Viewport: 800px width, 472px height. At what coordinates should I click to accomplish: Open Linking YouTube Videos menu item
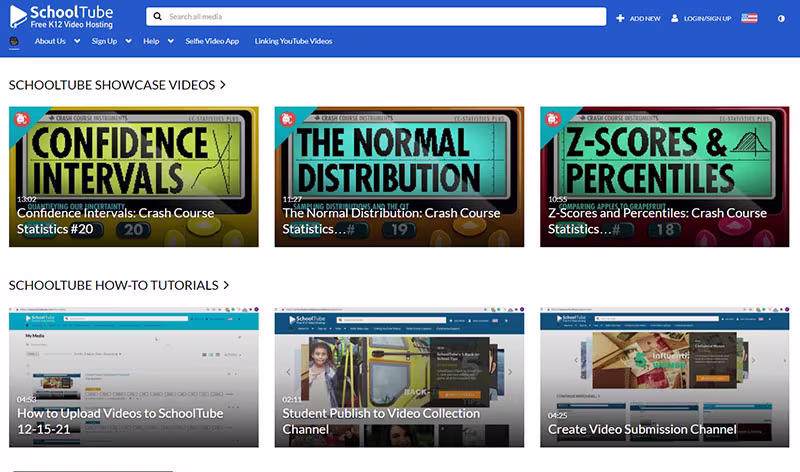point(293,41)
